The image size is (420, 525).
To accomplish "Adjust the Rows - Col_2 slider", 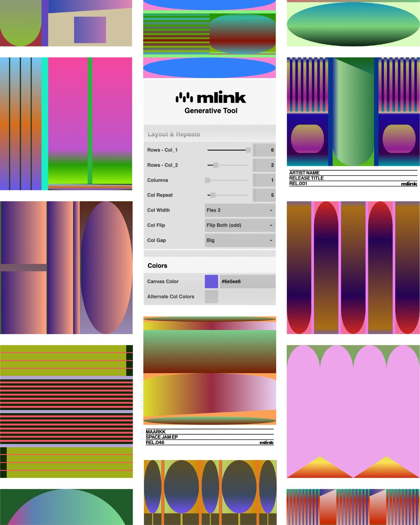I will pyautogui.click(x=228, y=165).
